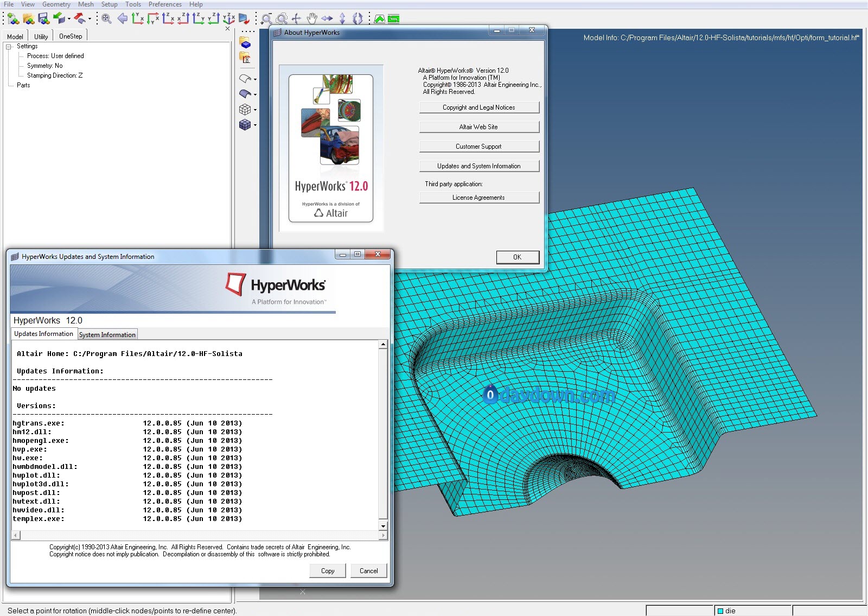Switch to the System Information tab
868x616 pixels.
[x=107, y=335]
